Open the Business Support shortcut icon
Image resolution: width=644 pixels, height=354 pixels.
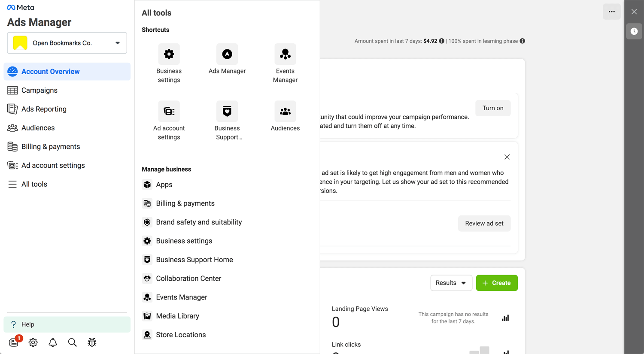227,111
